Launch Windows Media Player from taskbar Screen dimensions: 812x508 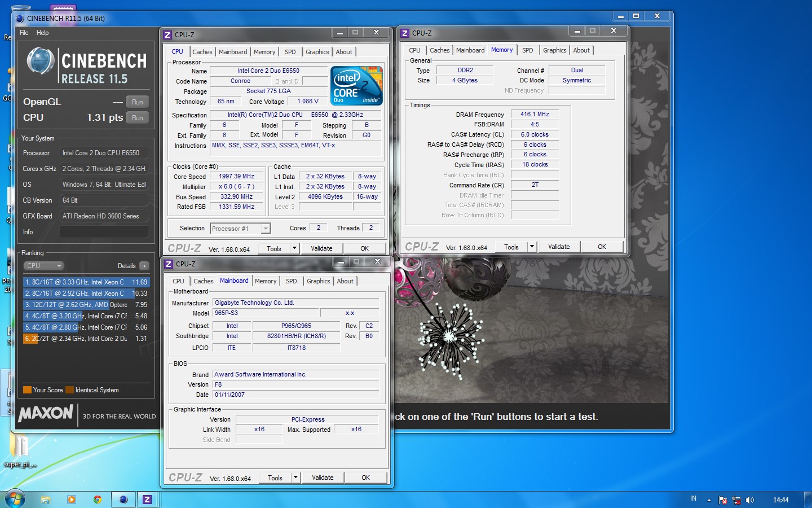point(72,500)
